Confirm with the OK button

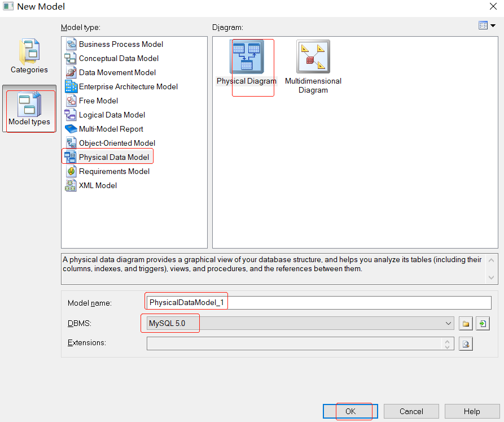click(x=350, y=411)
